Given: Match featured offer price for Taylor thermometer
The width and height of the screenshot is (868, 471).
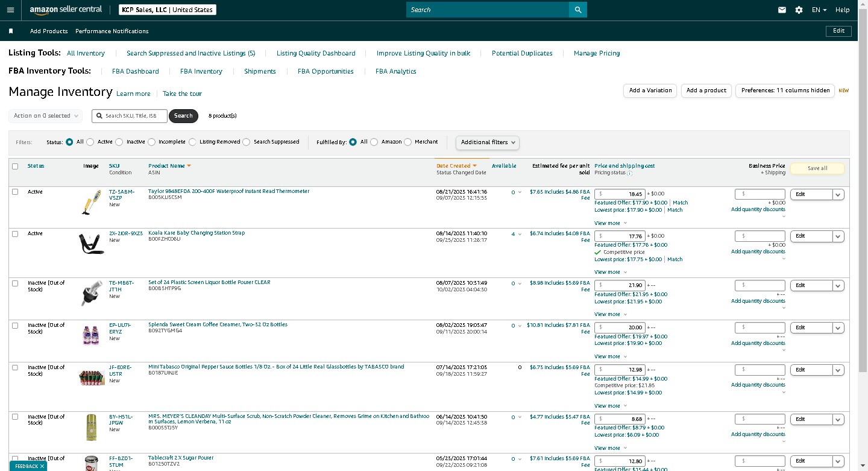Looking at the screenshot, I should [x=680, y=203].
